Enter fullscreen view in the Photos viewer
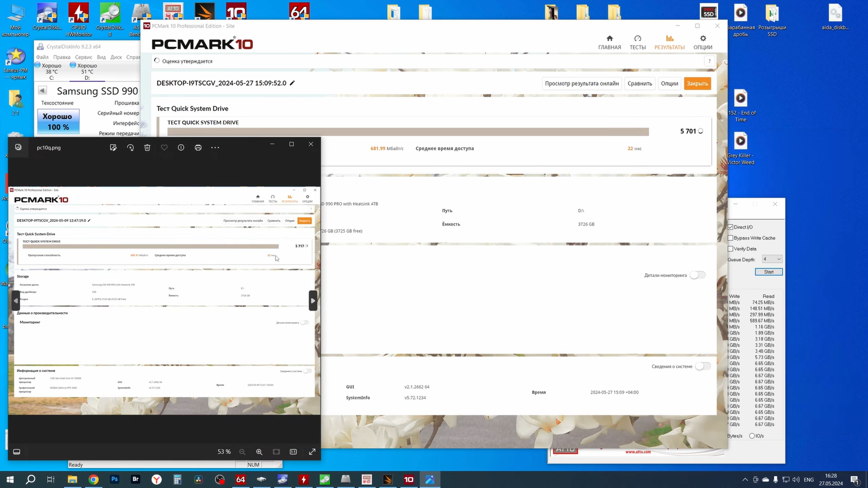868x488 pixels. 312,452
